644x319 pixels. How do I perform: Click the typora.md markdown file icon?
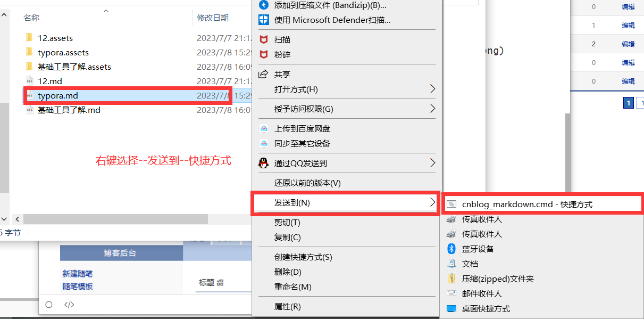[30, 95]
